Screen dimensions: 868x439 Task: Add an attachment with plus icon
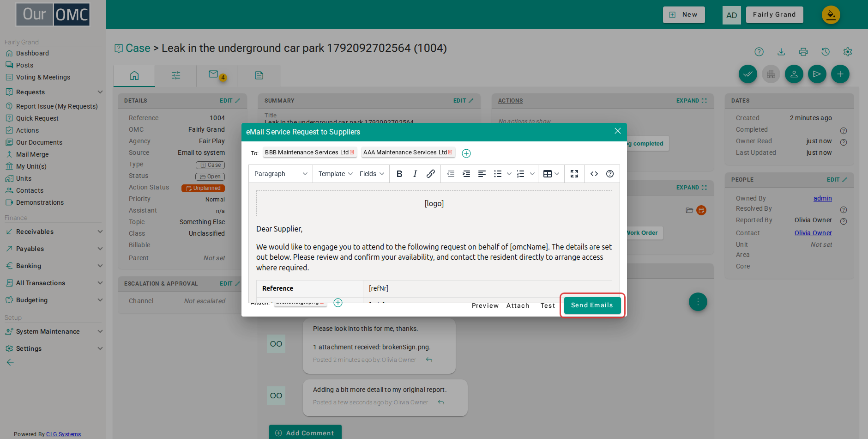tap(338, 303)
